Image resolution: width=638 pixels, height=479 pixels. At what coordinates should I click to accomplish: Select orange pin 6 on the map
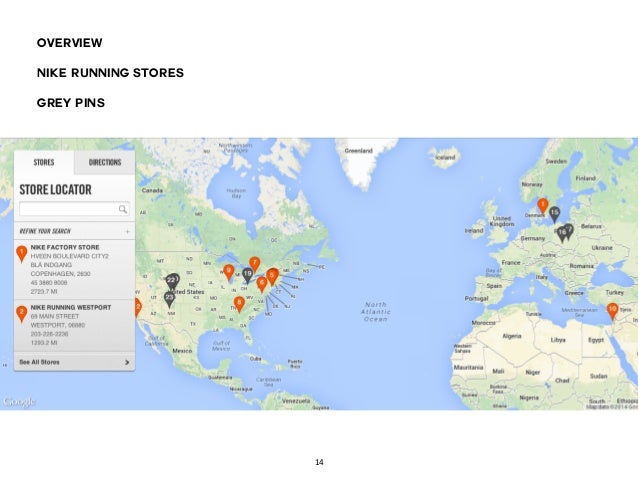coord(262,284)
